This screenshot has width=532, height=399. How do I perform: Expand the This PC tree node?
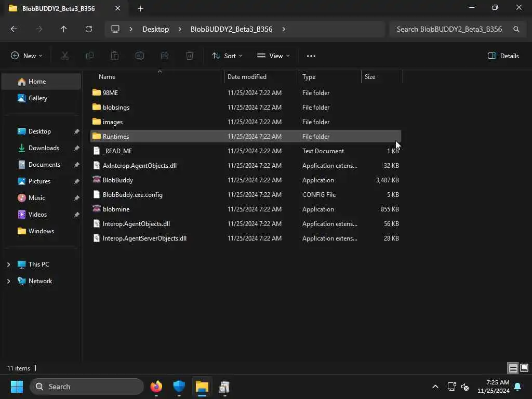8,264
